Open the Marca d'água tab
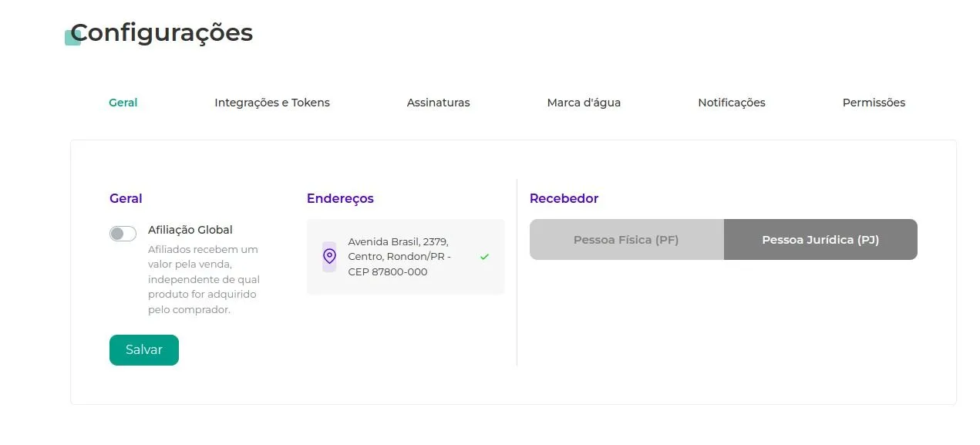 click(x=584, y=103)
